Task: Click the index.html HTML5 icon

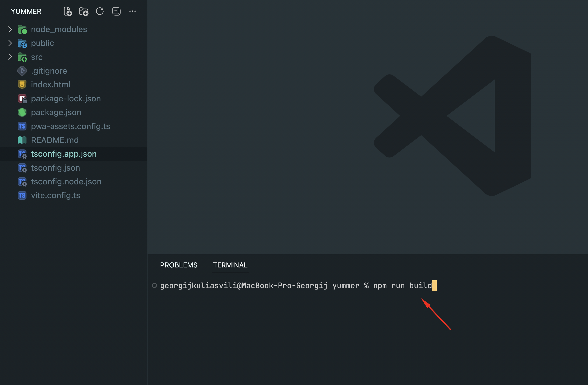Action: click(22, 85)
